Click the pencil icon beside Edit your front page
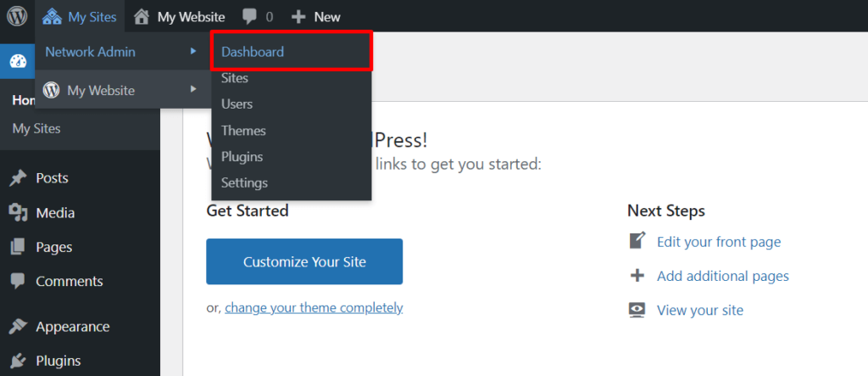The width and height of the screenshot is (868, 376). (x=637, y=241)
